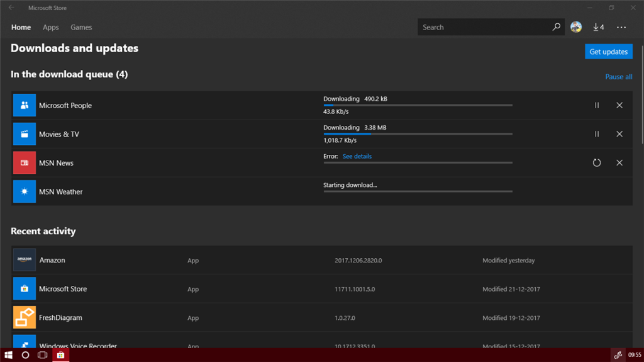Click the taskbar clock 09:55
Screen dimensions: 644x362
tap(635, 355)
